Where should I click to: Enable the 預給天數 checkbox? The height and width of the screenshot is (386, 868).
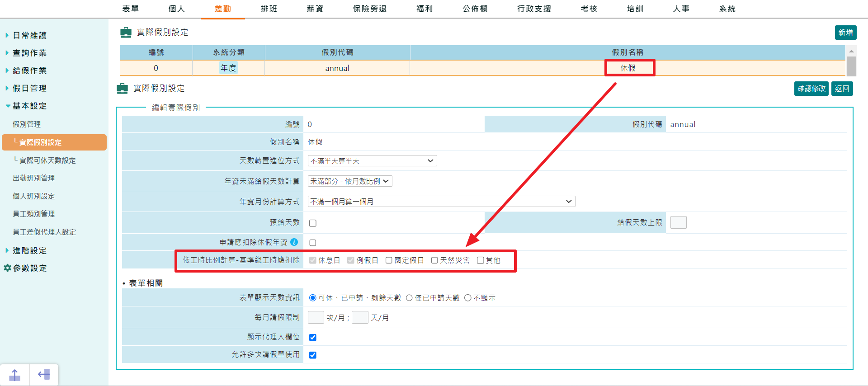312,223
